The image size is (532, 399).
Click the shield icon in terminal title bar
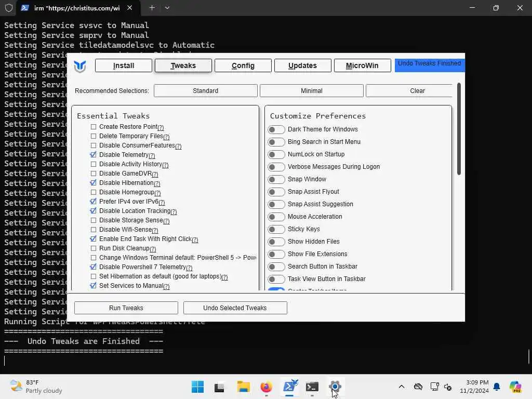tap(8, 8)
